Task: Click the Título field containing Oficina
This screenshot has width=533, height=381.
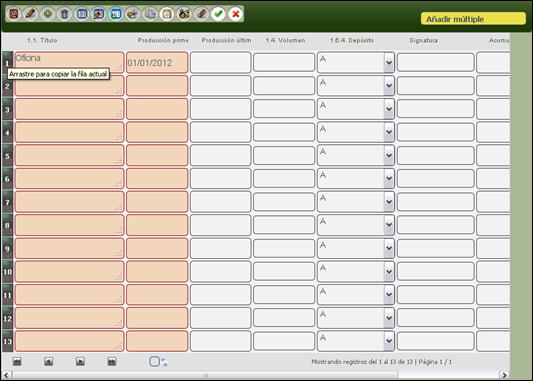Action: (x=69, y=62)
